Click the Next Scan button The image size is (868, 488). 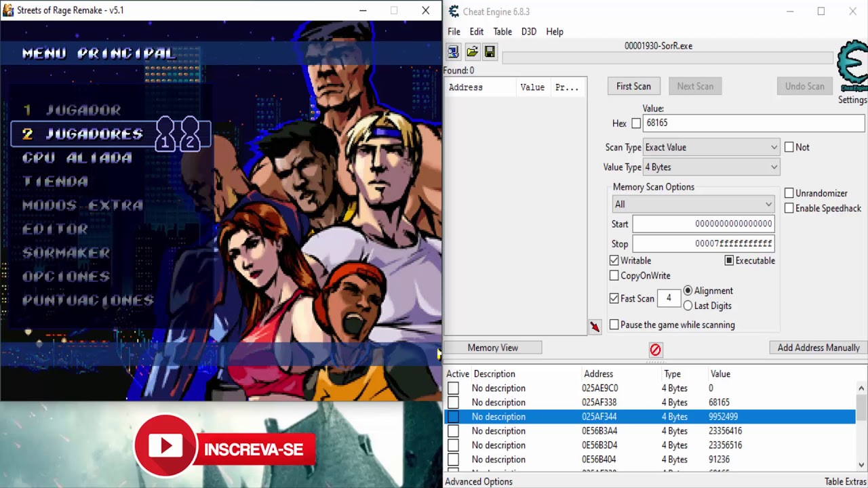coord(695,86)
